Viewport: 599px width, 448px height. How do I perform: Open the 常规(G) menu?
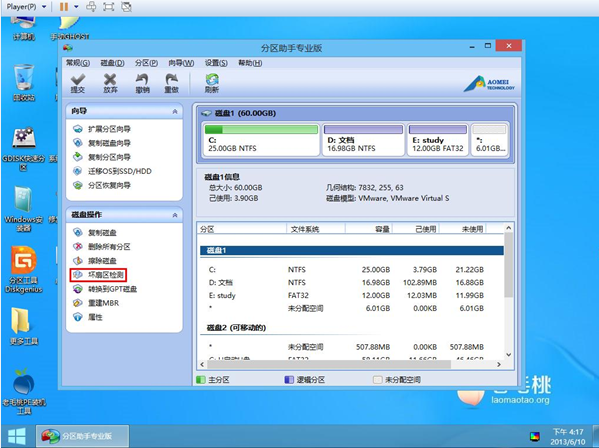coord(78,63)
